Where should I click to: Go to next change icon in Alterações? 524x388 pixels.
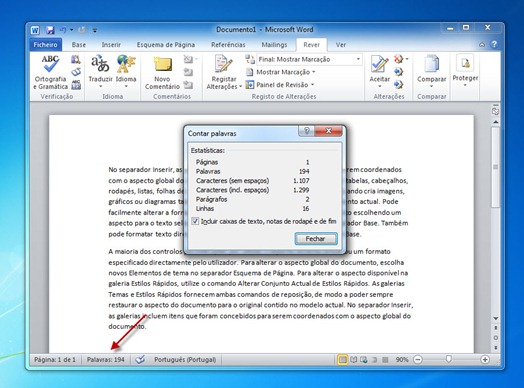tap(398, 85)
